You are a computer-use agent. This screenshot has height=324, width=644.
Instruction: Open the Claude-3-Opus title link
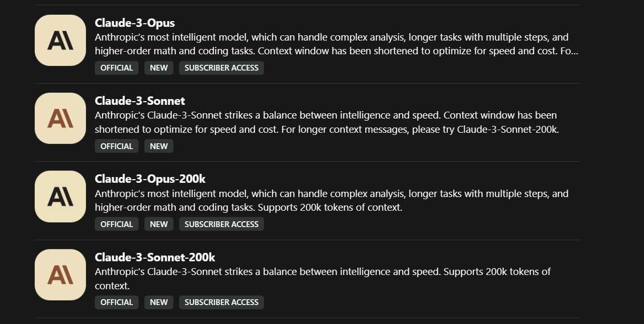135,23
